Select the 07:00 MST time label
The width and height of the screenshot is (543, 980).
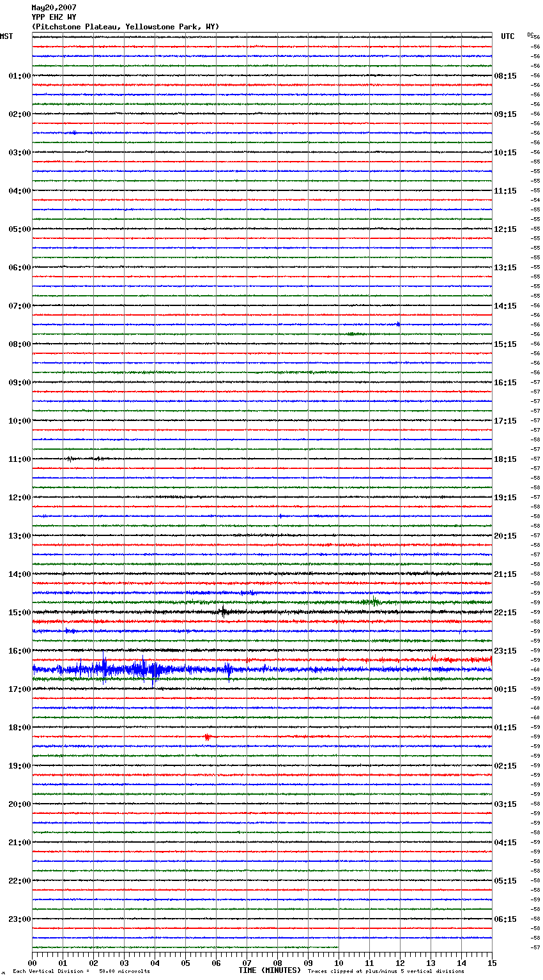point(20,306)
